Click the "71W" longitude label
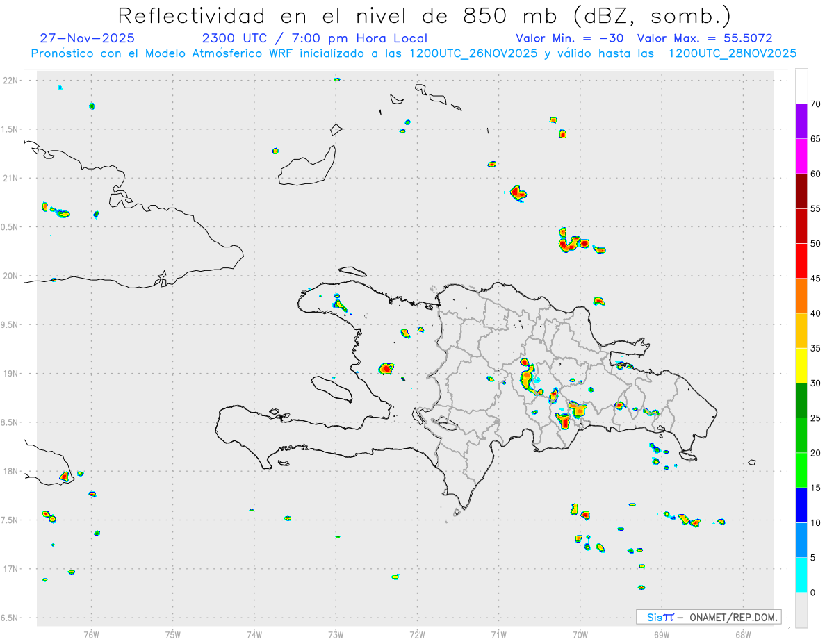This screenshot has width=834, height=644. coord(498,634)
